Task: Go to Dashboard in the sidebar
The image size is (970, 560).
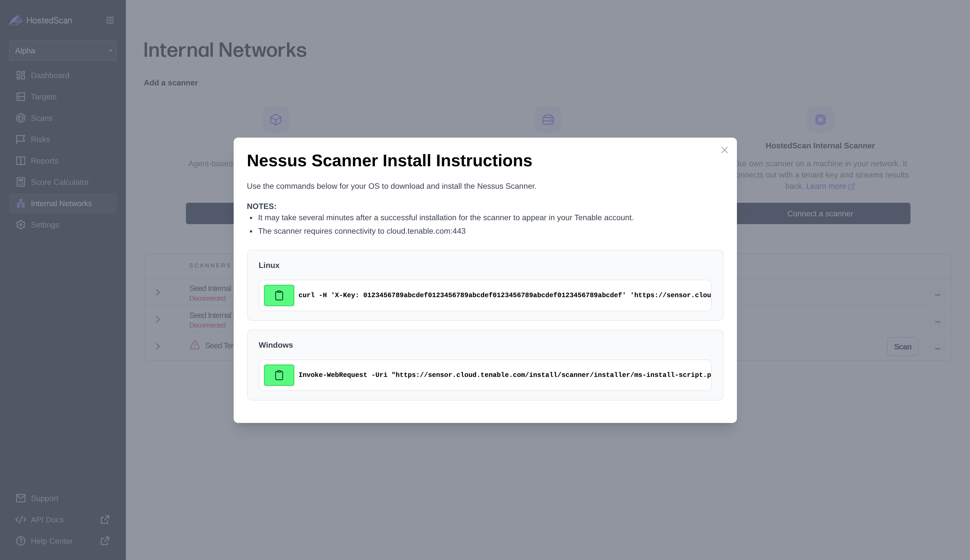Action: click(63, 75)
